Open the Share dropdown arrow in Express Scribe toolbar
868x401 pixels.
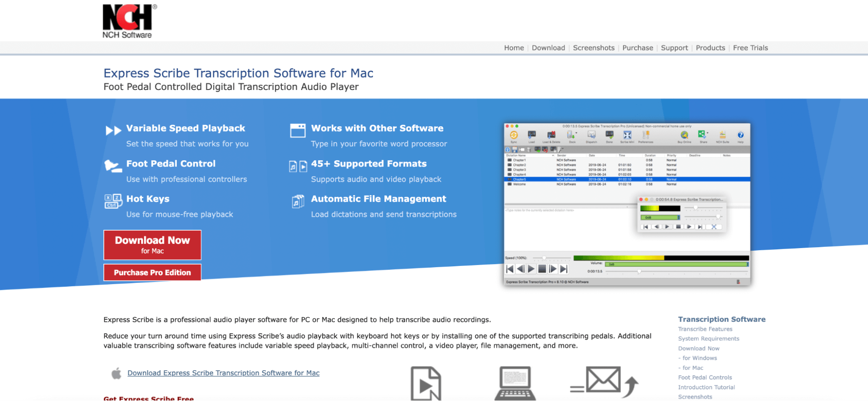click(x=708, y=133)
